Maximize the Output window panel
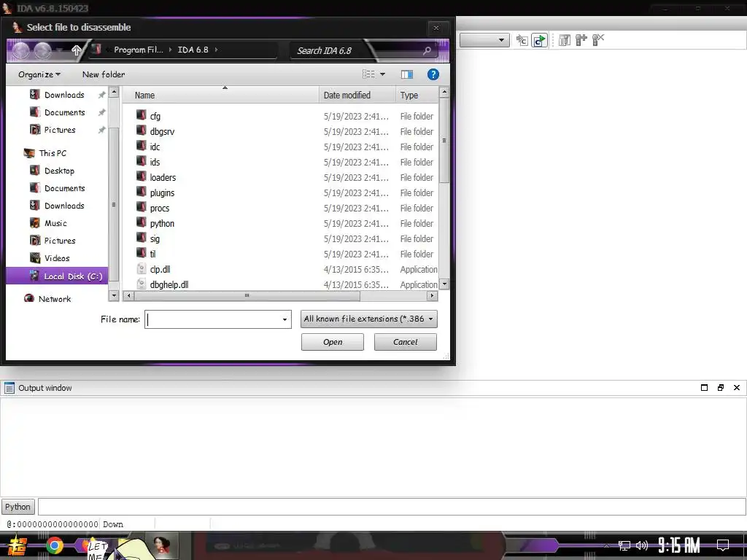The width and height of the screenshot is (747, 560). [x=704, y=388]
